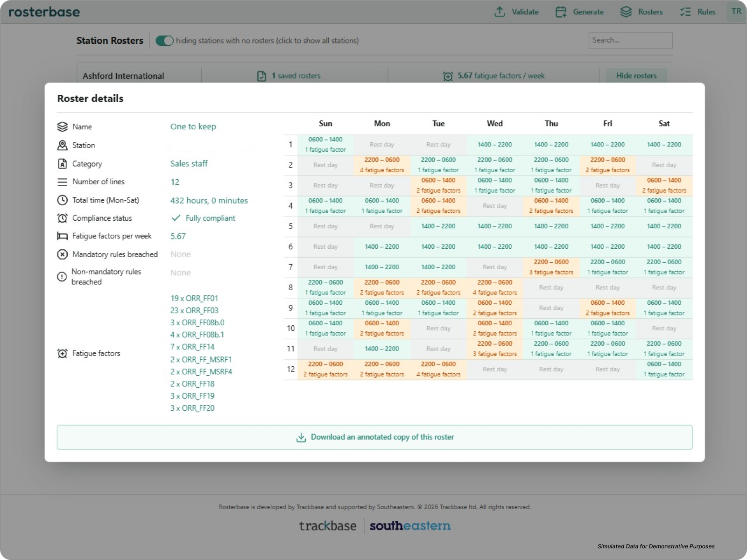Click the 3 x ORR_FF20 entry
The width and height of the screenshot is (747, 560).
192,408
